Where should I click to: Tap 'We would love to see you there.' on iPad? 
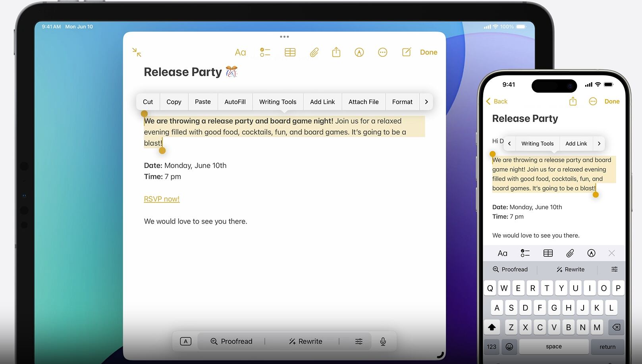click(195, 221)
